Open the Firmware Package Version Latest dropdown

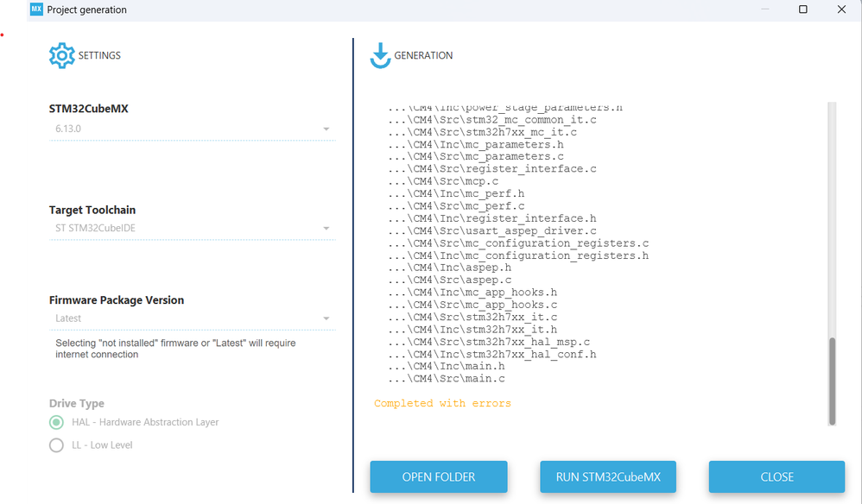coord(192,318)
